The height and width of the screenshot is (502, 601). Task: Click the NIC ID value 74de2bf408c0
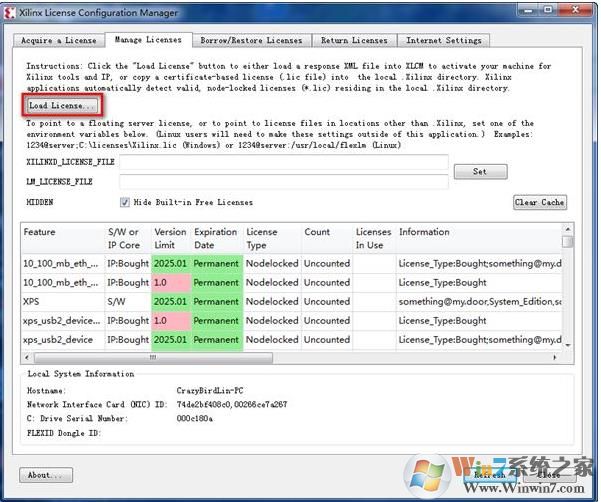[x=203, y=404]
